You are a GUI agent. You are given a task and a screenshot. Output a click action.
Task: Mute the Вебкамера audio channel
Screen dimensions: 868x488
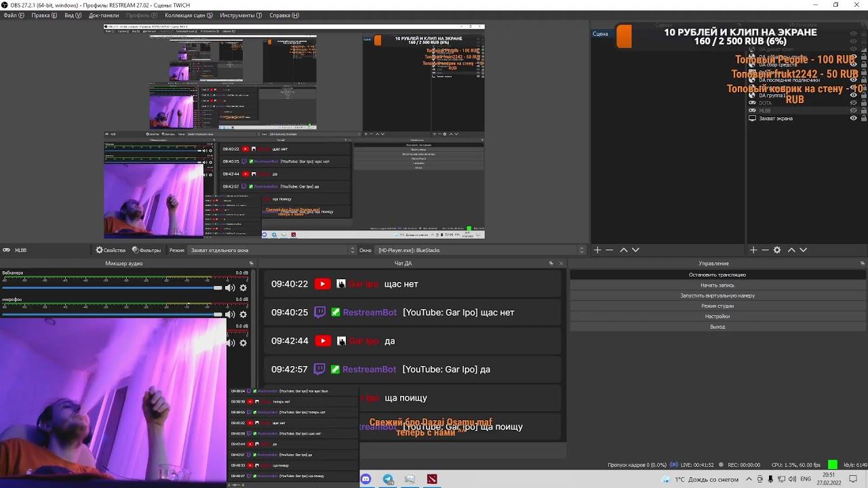[x=230, y=288]
